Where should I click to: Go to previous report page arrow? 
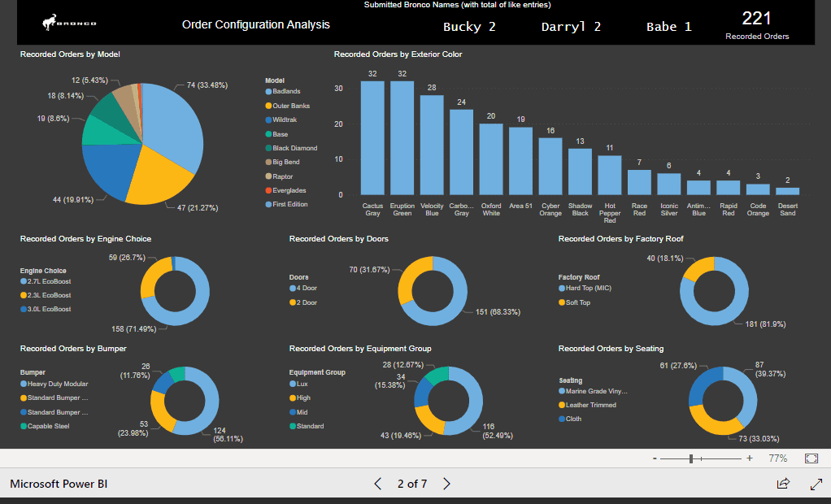(378, 484)
